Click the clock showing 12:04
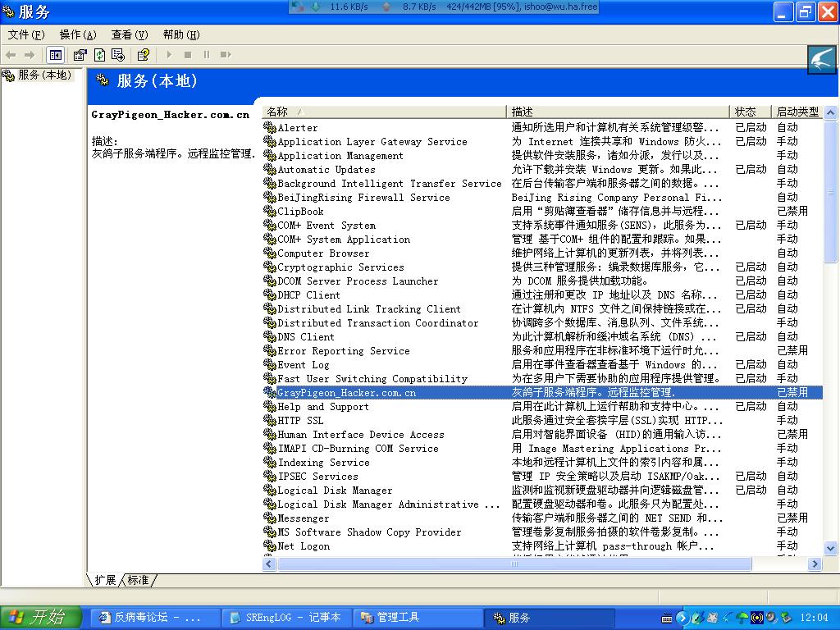 coord(814,618)
